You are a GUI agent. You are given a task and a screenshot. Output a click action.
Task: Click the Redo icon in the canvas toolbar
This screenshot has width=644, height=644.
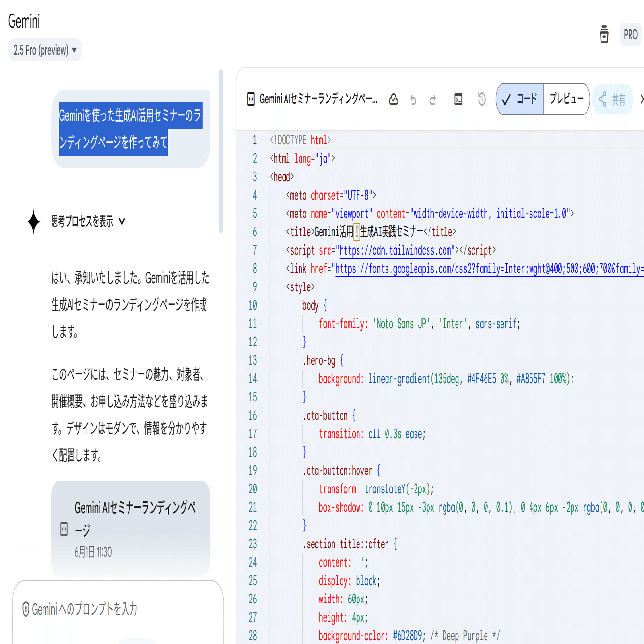click(433, 99)
